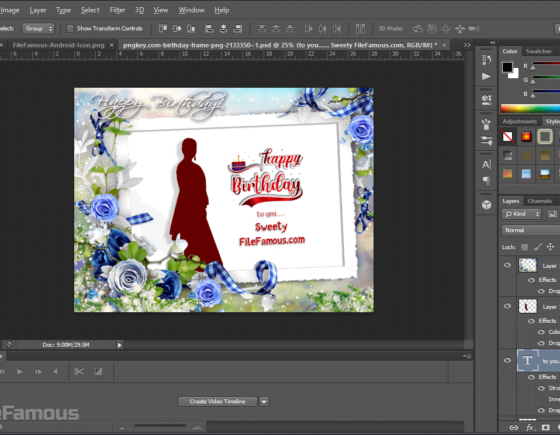Open the Group auto-select dropdown
This screenshot has height=435, width=560.
(x=38, y=29)
